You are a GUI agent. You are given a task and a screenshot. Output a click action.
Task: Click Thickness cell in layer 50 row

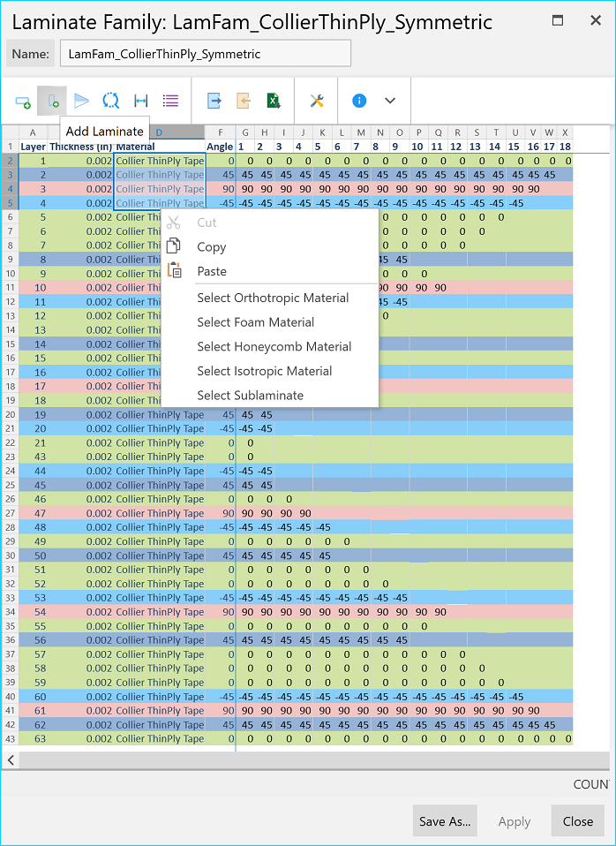pos(81,555)
